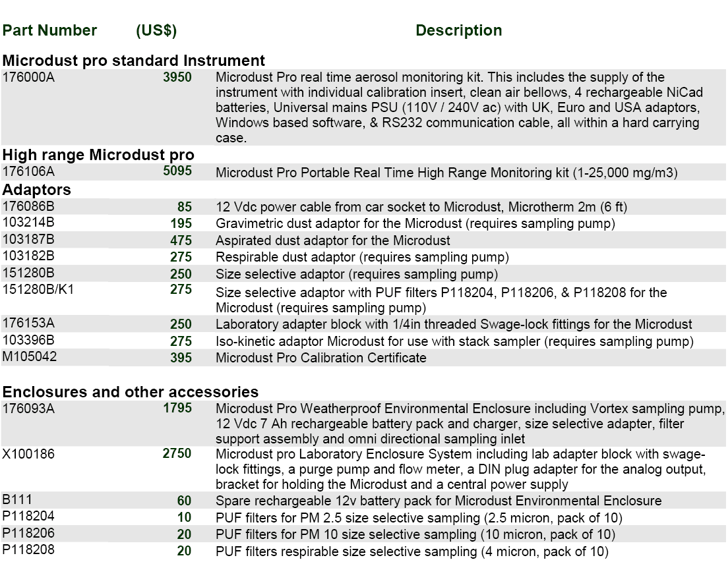The image size is (728, 562).
Task: Select the Enclosures and other accessories heading
Action: pos(130,393)
